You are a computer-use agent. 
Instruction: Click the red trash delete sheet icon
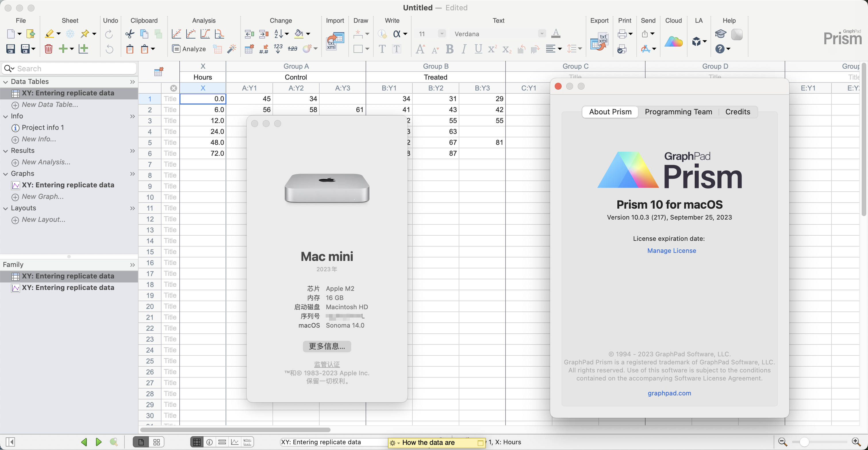tap(49, 49)
